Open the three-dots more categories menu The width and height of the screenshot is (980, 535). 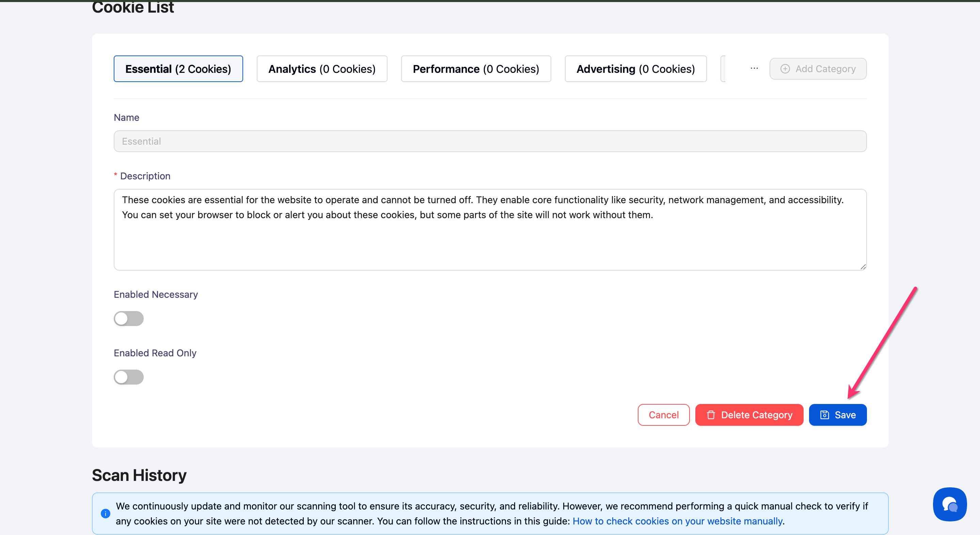click(754, 69)
